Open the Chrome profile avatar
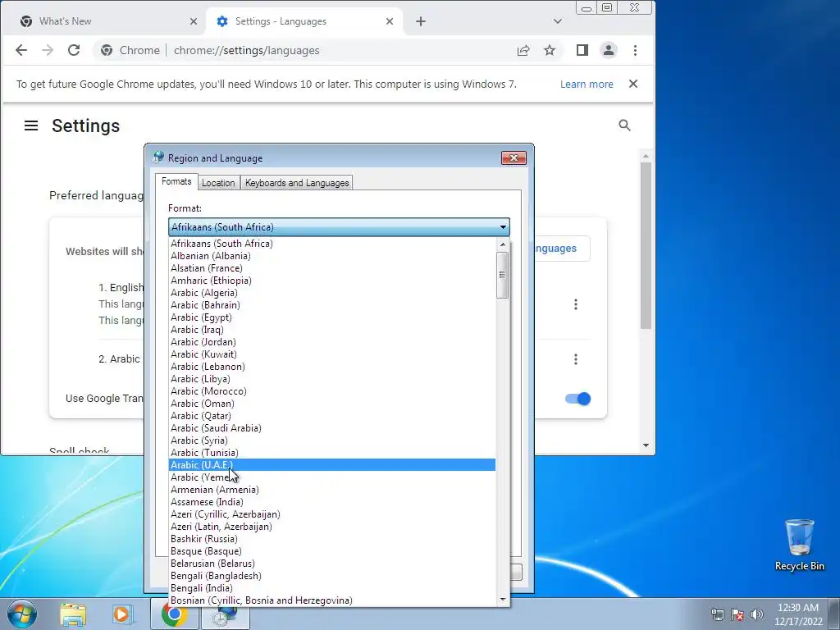This screenshot has height=630, width=840. pyautogui.click(x=609, y=50)
